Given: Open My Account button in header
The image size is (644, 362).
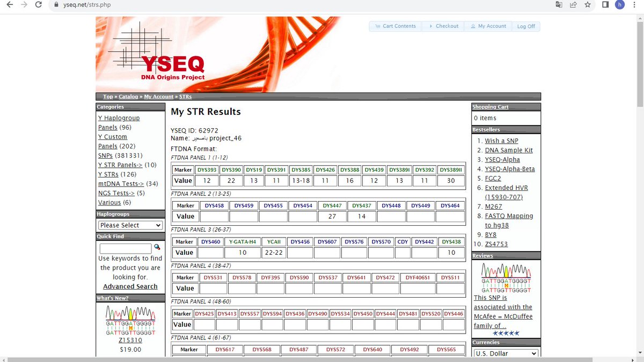Looking at the screenshot, I should [488, 26].
